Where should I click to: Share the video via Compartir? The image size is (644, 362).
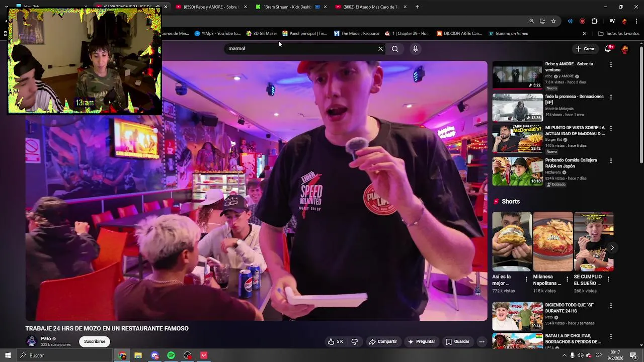click(383, 341)
